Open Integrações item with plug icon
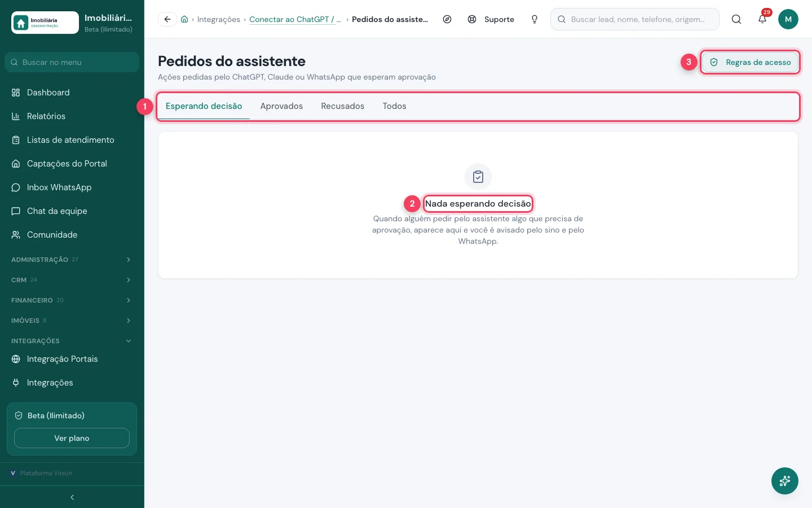The image size is (812, 508). pyautogui.click(x=72, y=383)
